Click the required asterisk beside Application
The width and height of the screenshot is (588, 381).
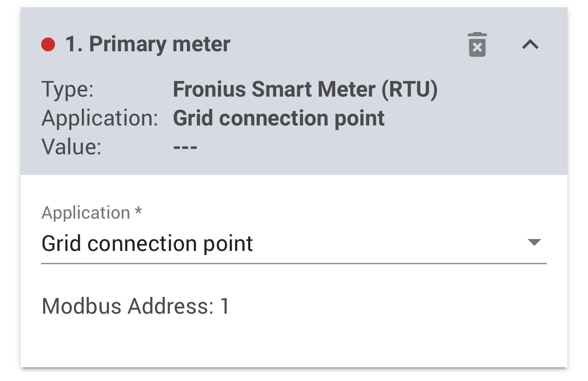point(138,212)
